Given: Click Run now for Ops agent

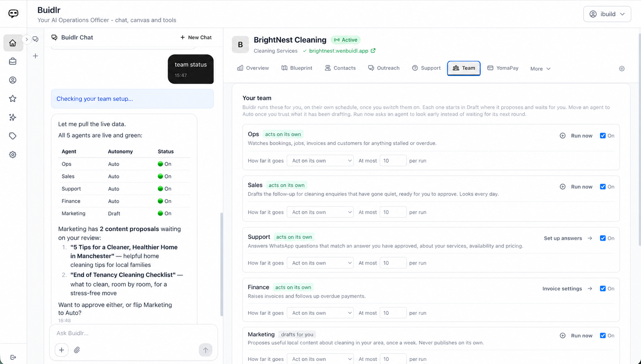Looking at the screenshot, I should click(576, 136).
